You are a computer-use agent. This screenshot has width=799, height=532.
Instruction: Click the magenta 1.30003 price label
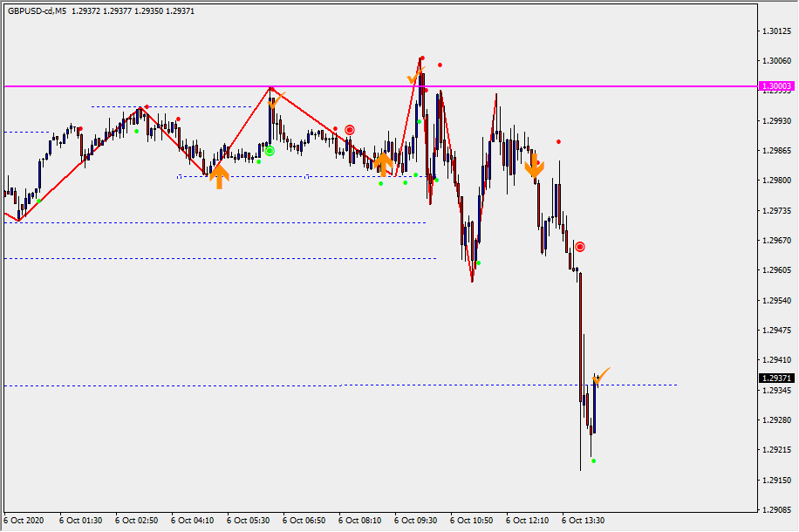click(x=775, y=86)
